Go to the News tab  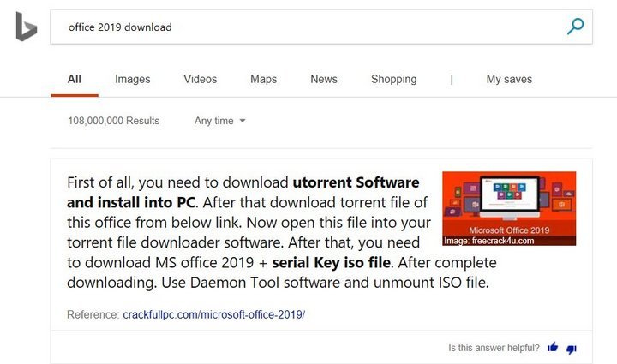324,79
